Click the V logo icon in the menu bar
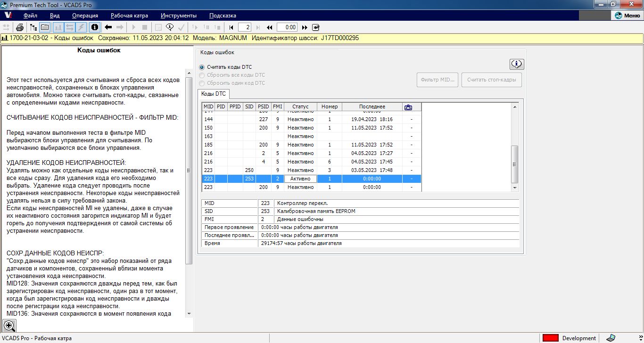644x343 pixels. coord(8,16)
